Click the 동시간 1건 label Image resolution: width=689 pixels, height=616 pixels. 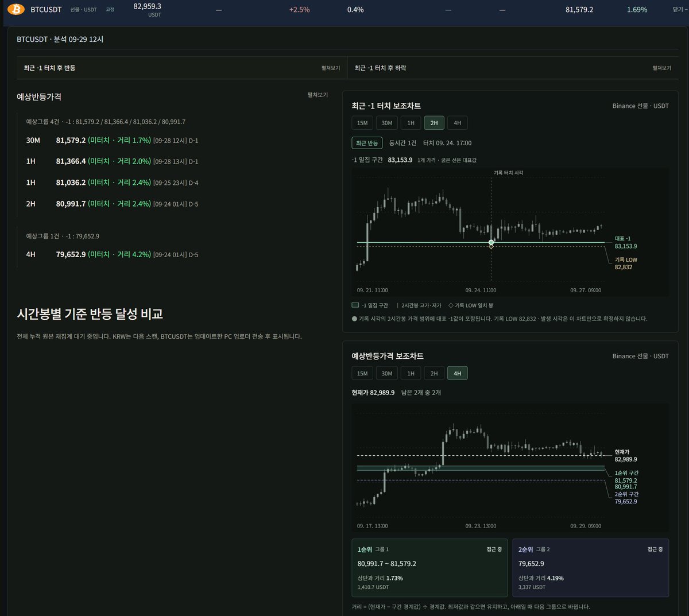[x=402, y=143]
